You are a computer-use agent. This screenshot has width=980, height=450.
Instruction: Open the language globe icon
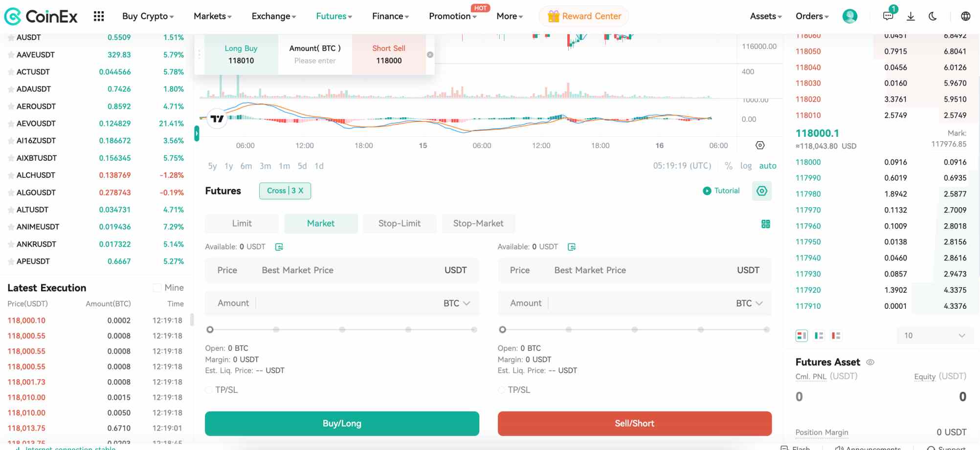click(x=965, y=16)
